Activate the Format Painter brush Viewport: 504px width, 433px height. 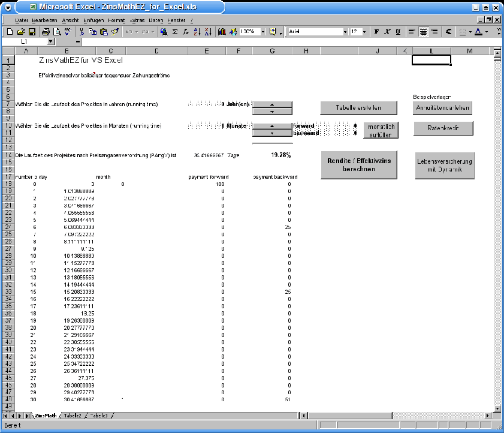pyautogui.click(x=114, y=32)
